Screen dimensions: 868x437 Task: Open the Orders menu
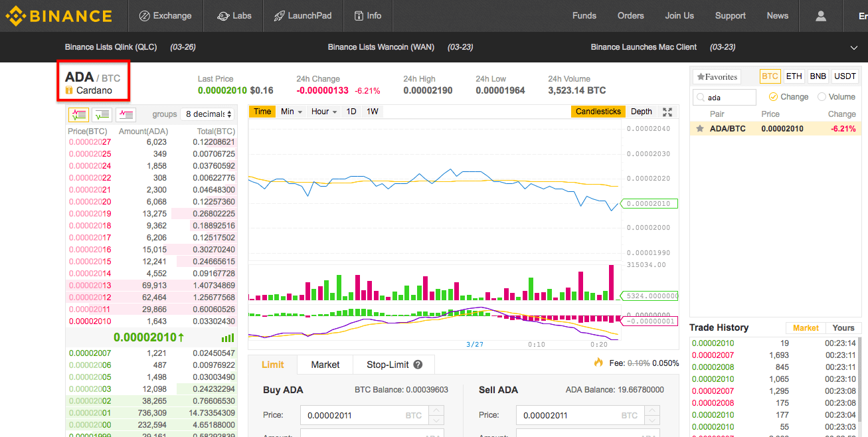(x=631, y=16)
